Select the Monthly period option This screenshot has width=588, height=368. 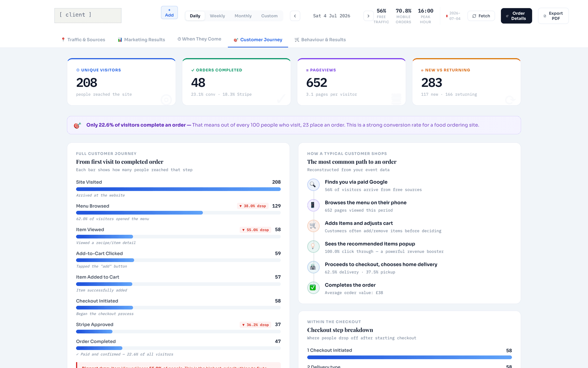243,16
